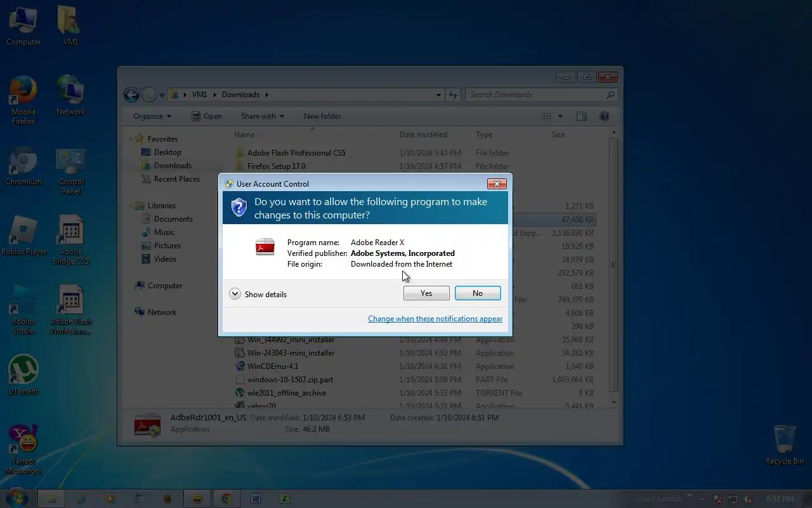Launch Roblox Player from the desktop

(x=23, y=236)
